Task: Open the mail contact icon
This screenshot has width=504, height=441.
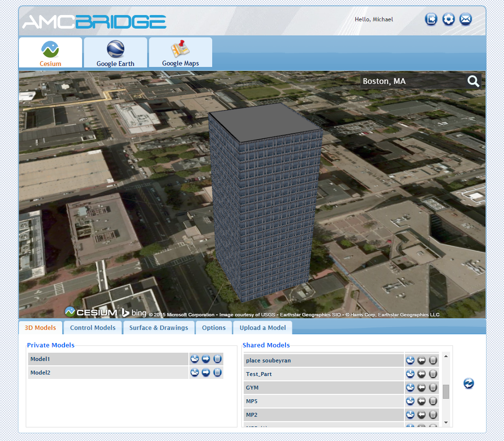Action: point(466,19)
